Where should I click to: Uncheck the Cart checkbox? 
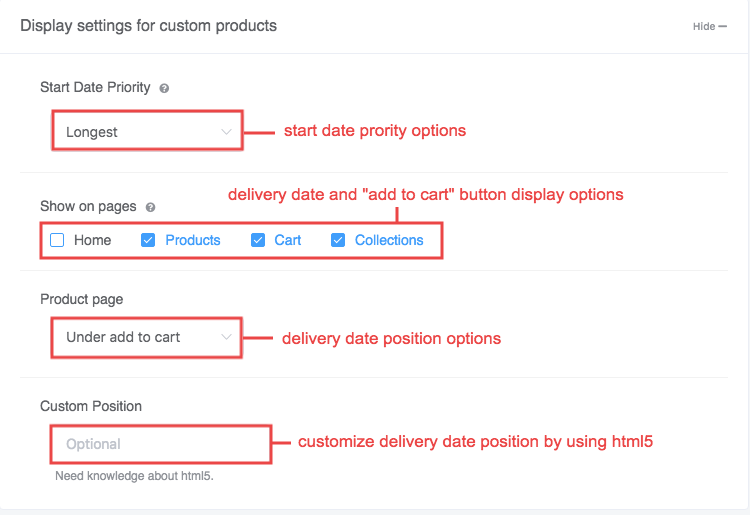click(x=258, y=240)
